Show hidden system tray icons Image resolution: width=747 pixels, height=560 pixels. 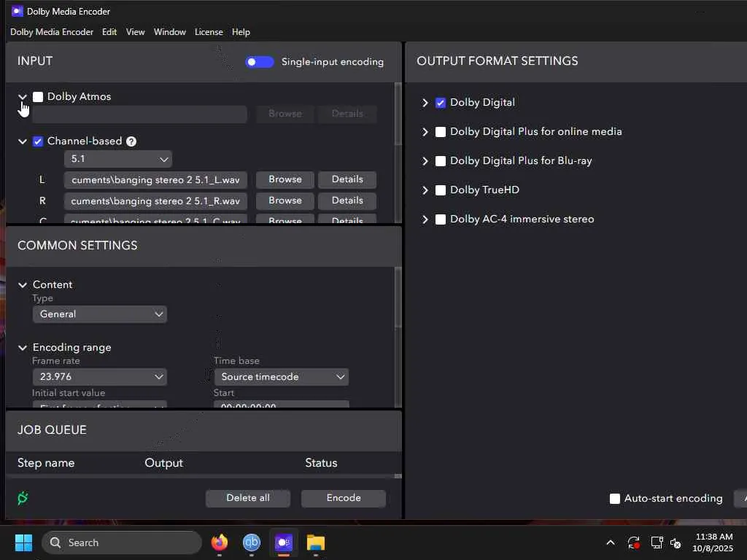pos(611,542)
